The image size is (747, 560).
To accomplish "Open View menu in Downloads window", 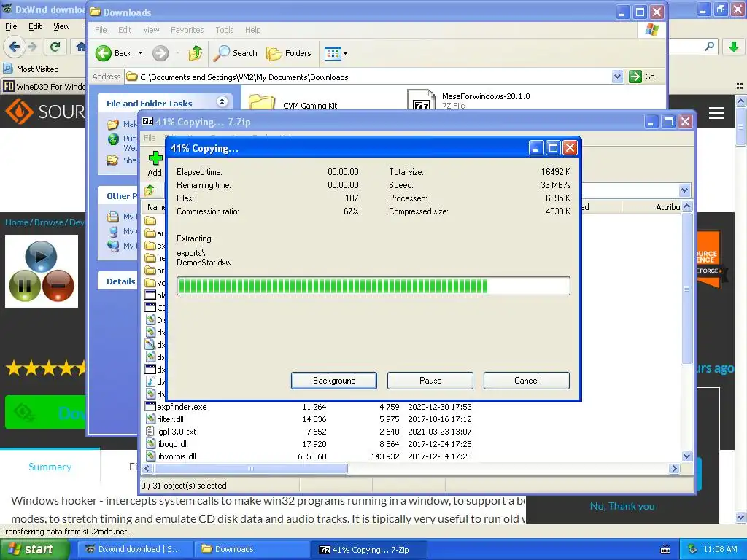I will pos(152,30).
